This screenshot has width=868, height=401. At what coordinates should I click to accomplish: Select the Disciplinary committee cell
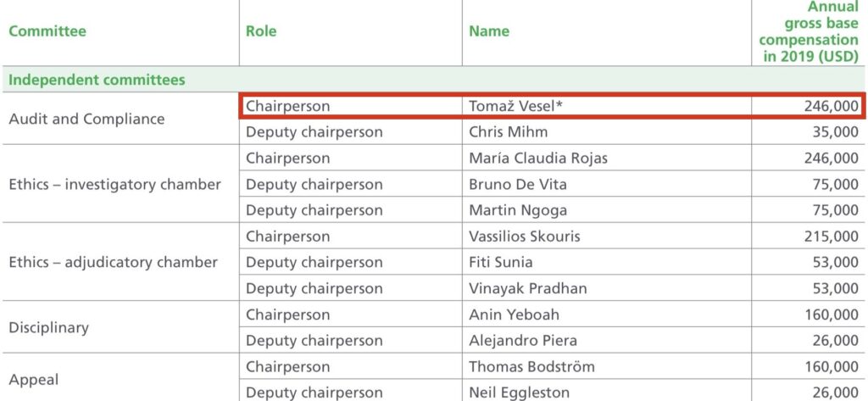[x=48, y=328]
